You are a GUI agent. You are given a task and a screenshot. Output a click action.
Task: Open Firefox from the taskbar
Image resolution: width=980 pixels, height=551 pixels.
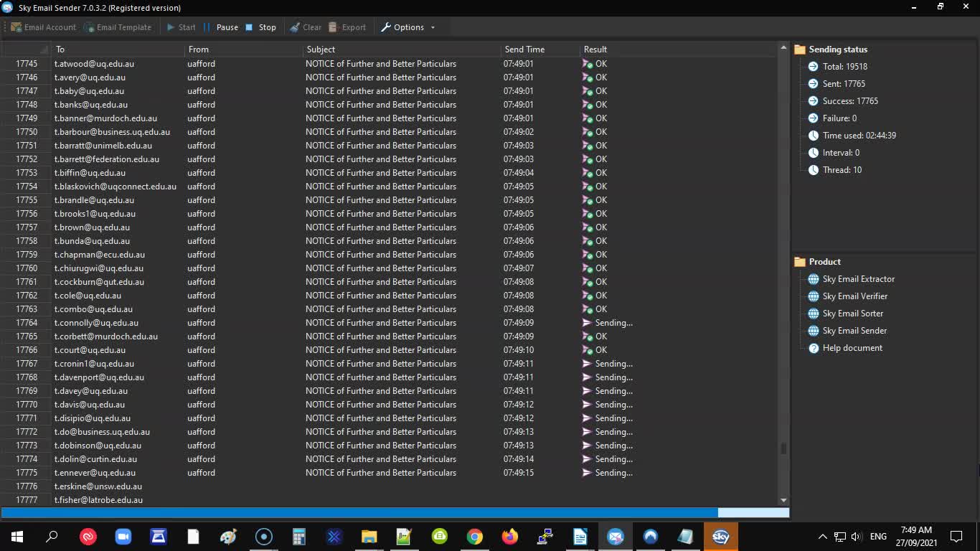pyautogui.click(x=509, y=536)
